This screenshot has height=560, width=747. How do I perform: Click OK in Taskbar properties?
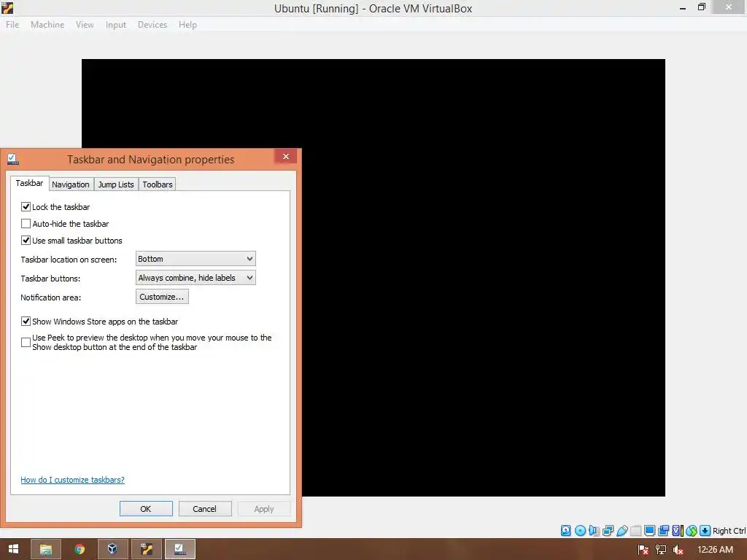[x=146, y=508]
